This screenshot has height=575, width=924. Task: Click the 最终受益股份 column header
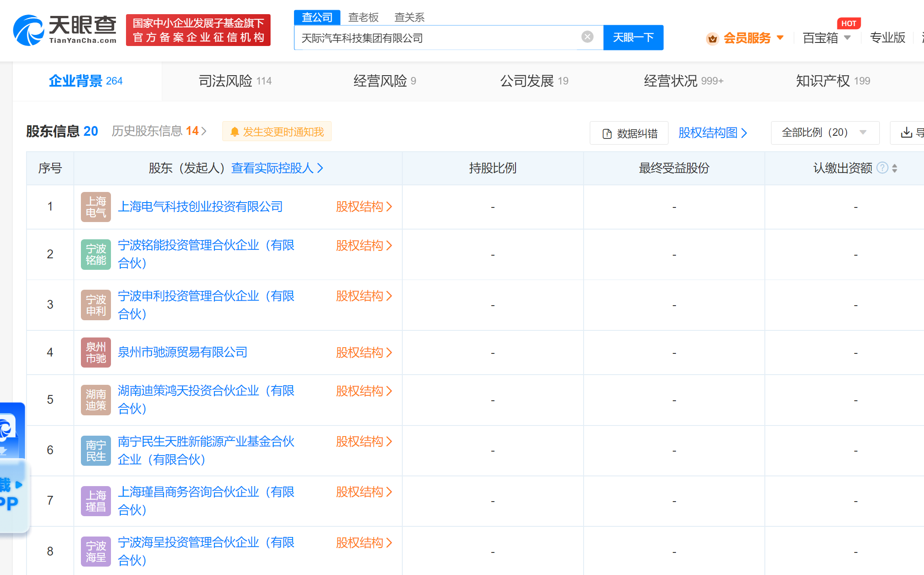[x=674, y=168]
